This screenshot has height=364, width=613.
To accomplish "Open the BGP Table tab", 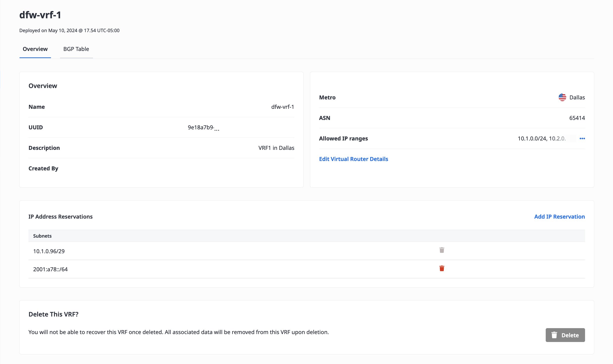I will point(76,49).
